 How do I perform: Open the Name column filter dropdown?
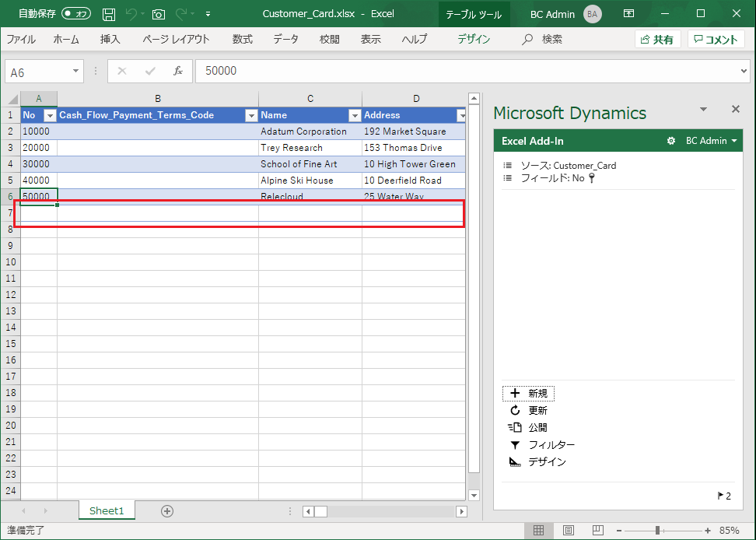pos(355,115)
